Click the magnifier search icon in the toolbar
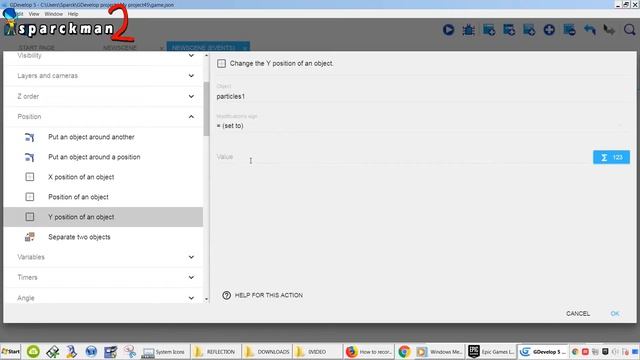640x360 pixels. (x=629, y=30)
